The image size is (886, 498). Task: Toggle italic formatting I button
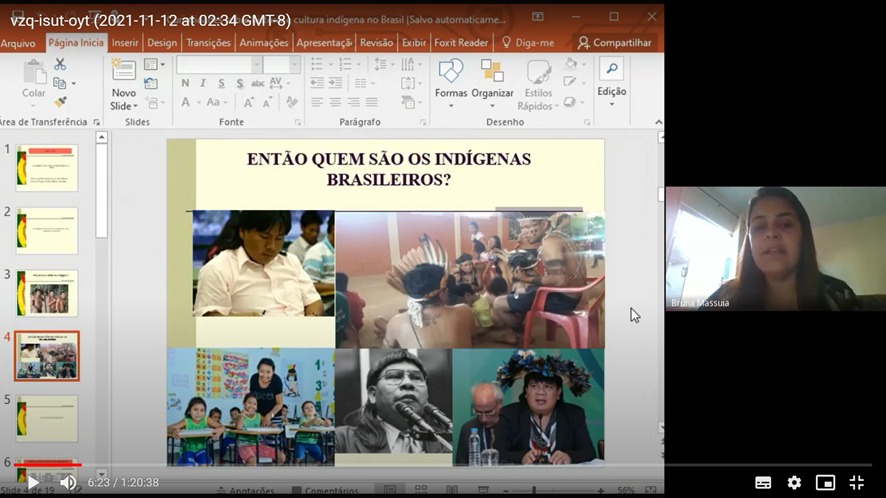click(203, 83)
